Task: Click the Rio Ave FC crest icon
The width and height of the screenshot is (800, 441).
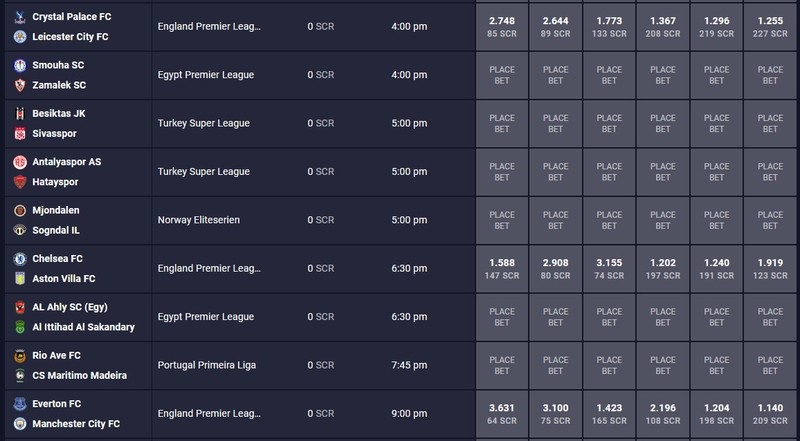Action: pos(20,356)
